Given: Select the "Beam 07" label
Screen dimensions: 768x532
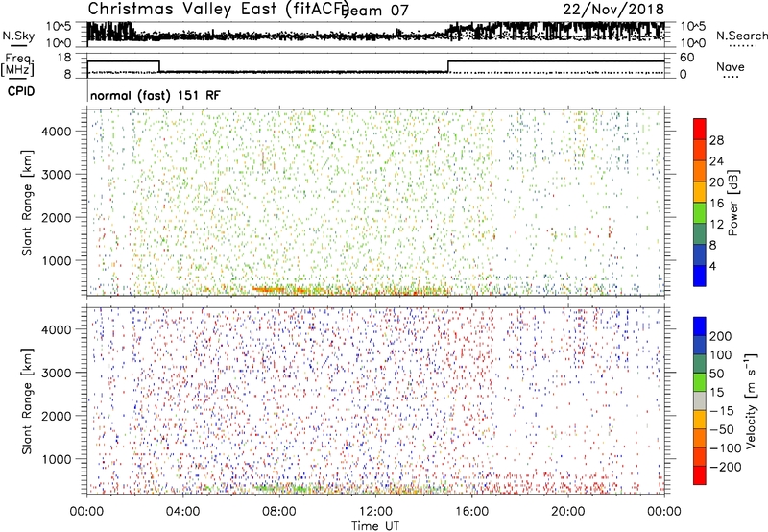Looking at the screenshot, I should 376,11.
